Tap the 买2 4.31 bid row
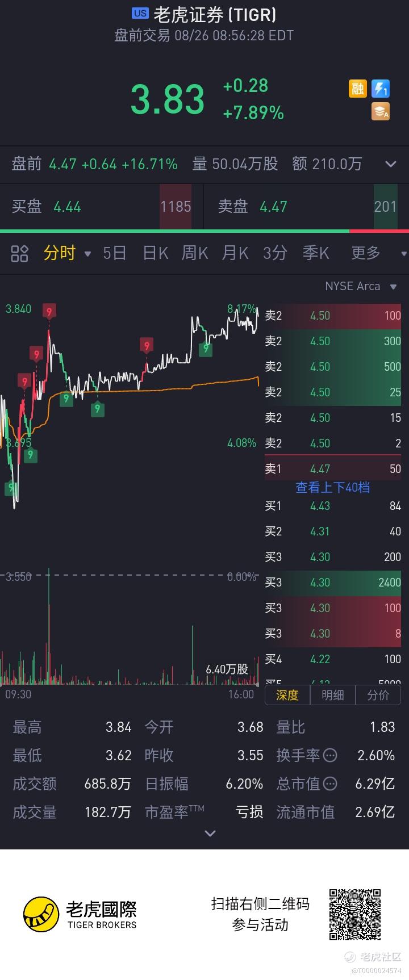The image size is (409, 980). coord(333,531)
